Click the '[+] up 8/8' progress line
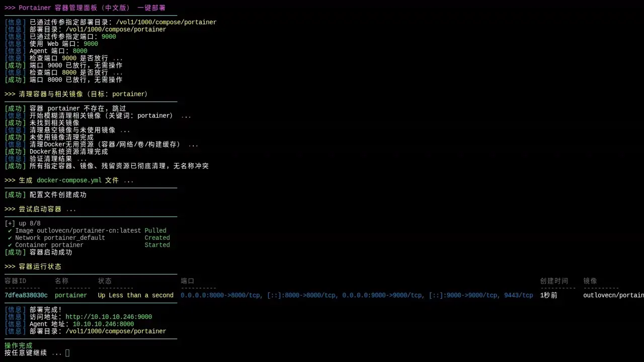644x362 pixels. pyautogui.click(x=23, y=224)
